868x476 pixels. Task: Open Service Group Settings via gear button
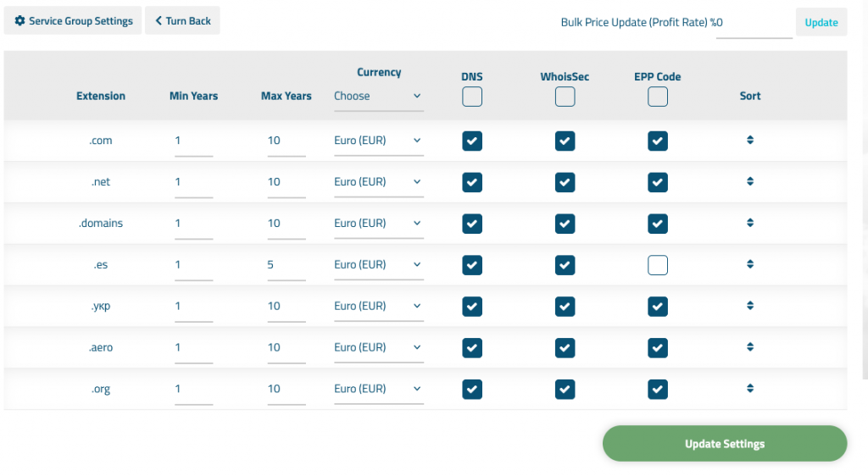[x=73, y=21]
